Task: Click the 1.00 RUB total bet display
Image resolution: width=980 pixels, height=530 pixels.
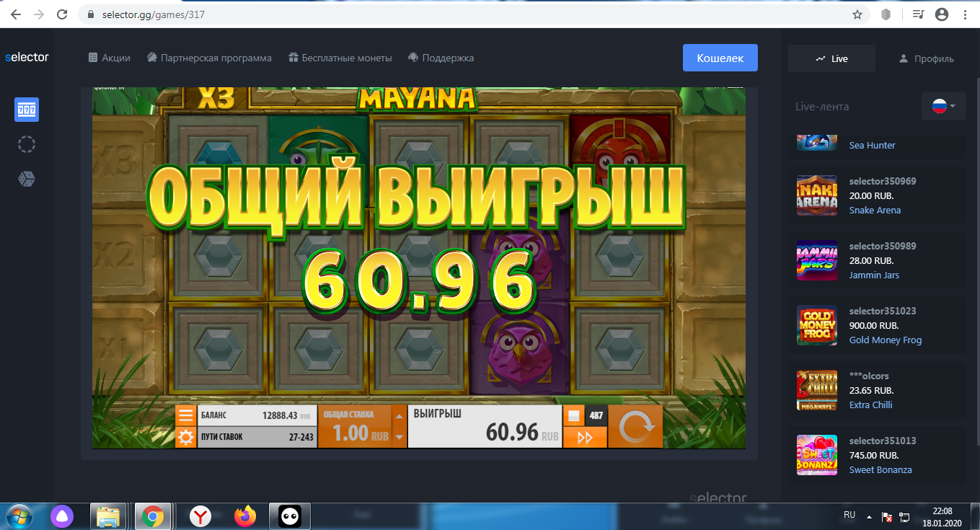Action: [354, 426]
